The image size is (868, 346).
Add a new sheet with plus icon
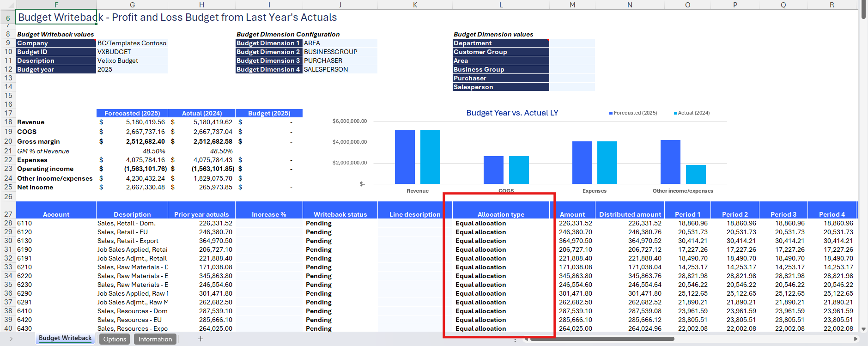click(x=200, y=339)
